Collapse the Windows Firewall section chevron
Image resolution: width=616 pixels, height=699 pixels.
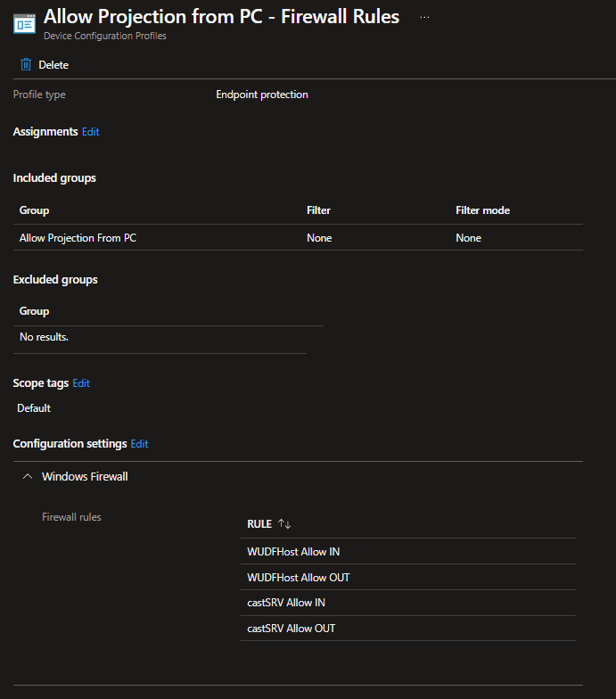pos(27,476)
